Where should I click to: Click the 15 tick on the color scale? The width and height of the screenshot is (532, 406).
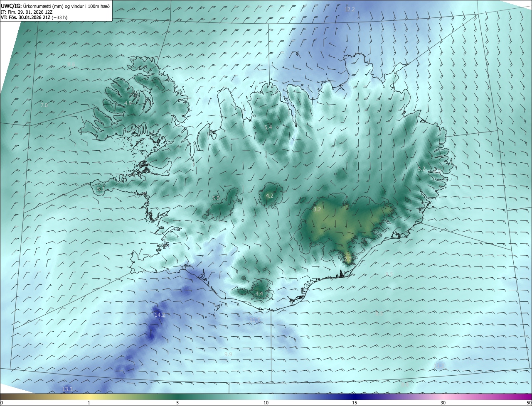(x=355, y=403)
